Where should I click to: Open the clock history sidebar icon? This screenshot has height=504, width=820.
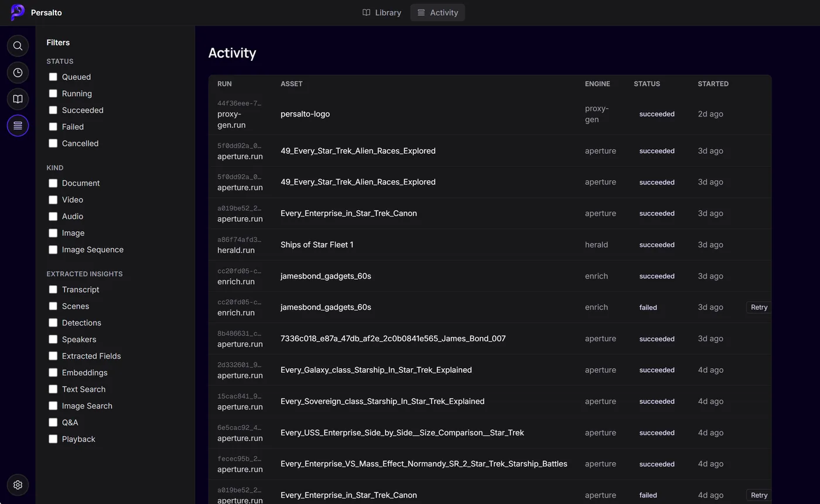(18, 73)
